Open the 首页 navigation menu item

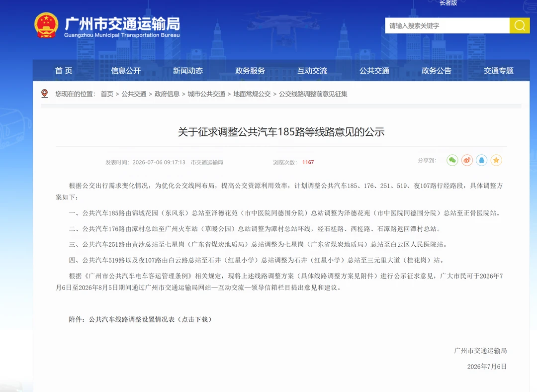64,71
